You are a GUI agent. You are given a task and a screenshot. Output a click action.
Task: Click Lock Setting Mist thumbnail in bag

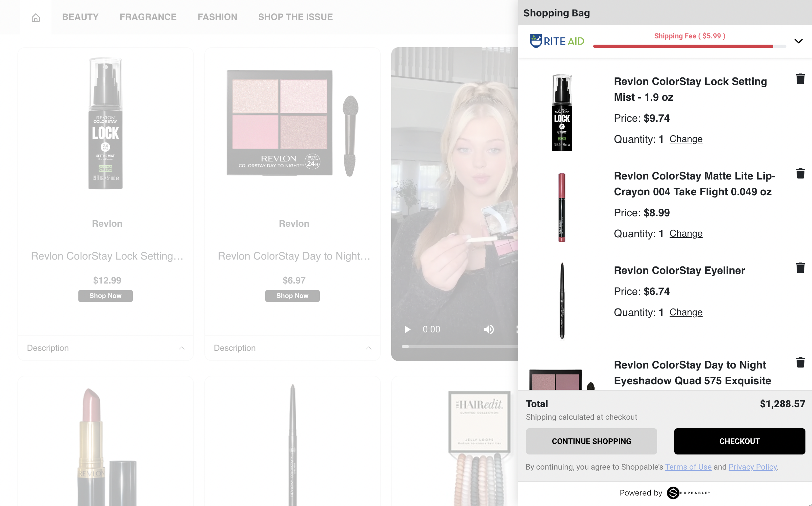tap(562, 113)
